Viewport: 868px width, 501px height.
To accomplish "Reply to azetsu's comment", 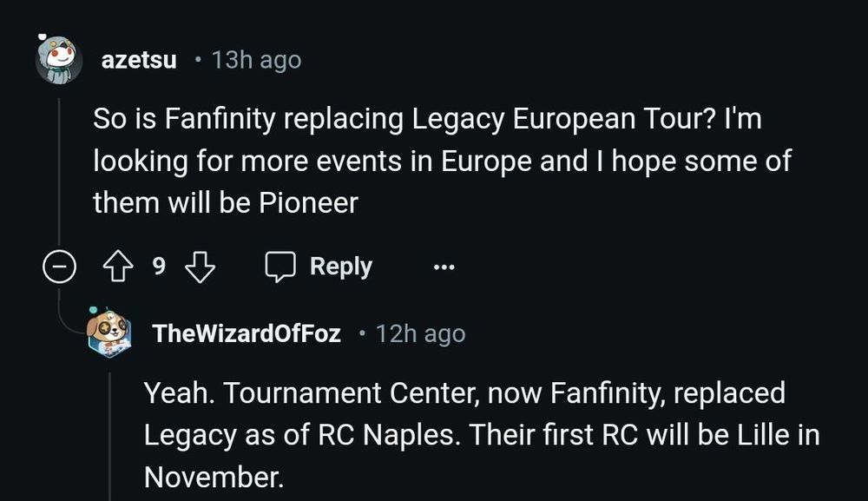I will point(340,267).
